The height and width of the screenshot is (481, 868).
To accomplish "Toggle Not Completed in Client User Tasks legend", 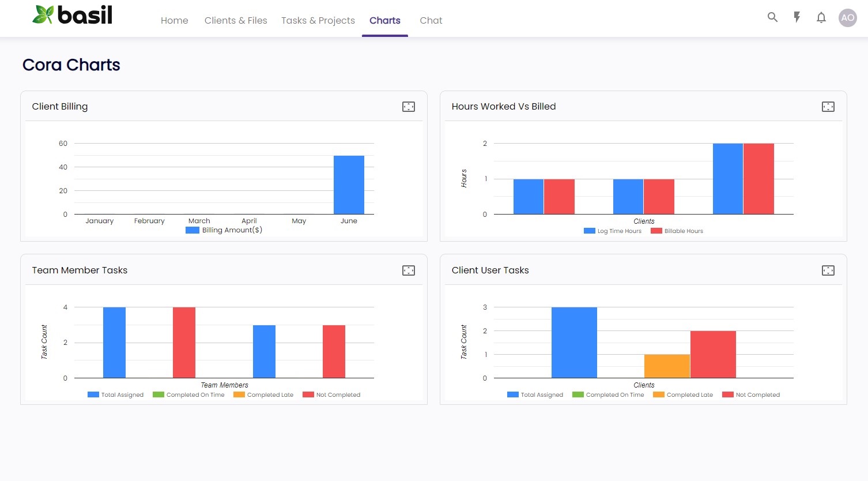I will coord(751,395).
